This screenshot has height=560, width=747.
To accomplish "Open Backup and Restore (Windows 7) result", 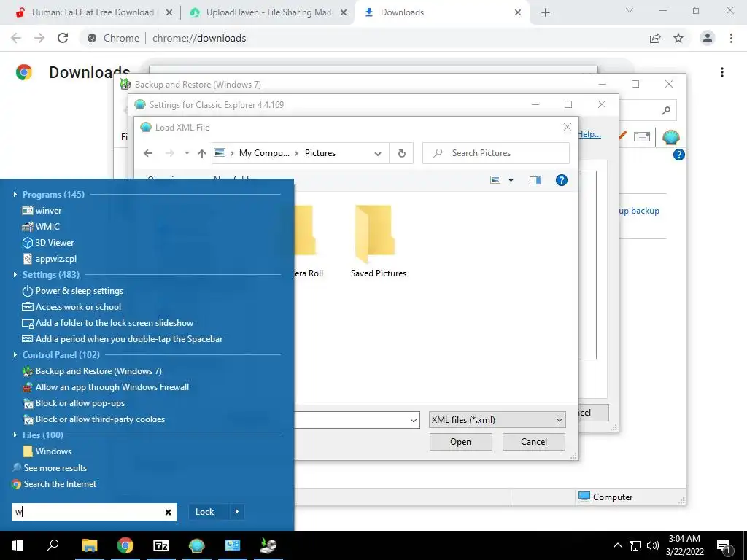I will [x=92, y=371].
